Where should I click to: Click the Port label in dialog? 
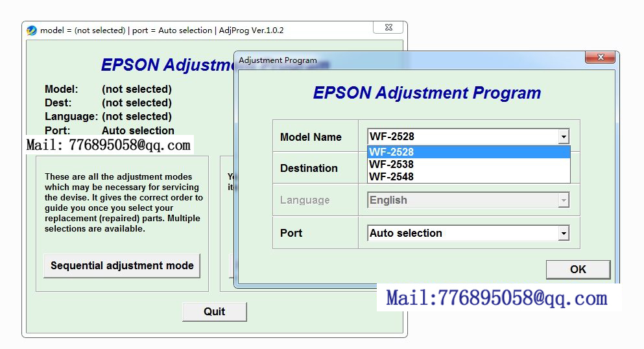click(291, 234)
